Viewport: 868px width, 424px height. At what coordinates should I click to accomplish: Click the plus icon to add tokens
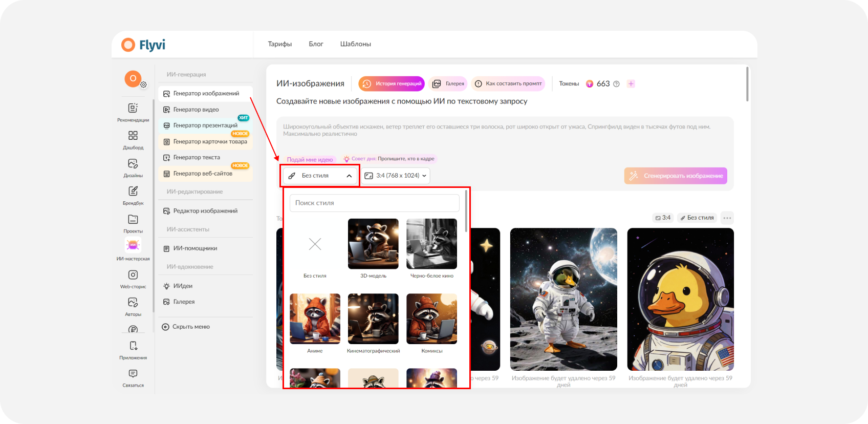[x=631, y=84]
